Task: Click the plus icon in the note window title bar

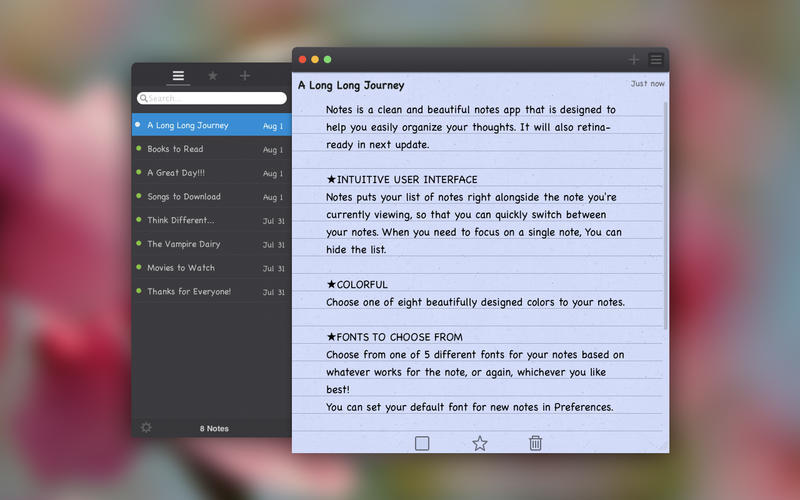Action: coord(633,60)
